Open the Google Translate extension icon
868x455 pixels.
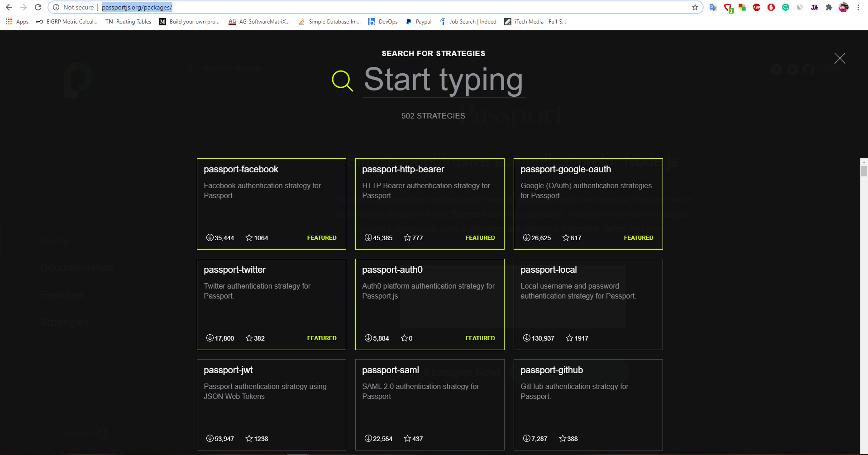pos(713,7)
